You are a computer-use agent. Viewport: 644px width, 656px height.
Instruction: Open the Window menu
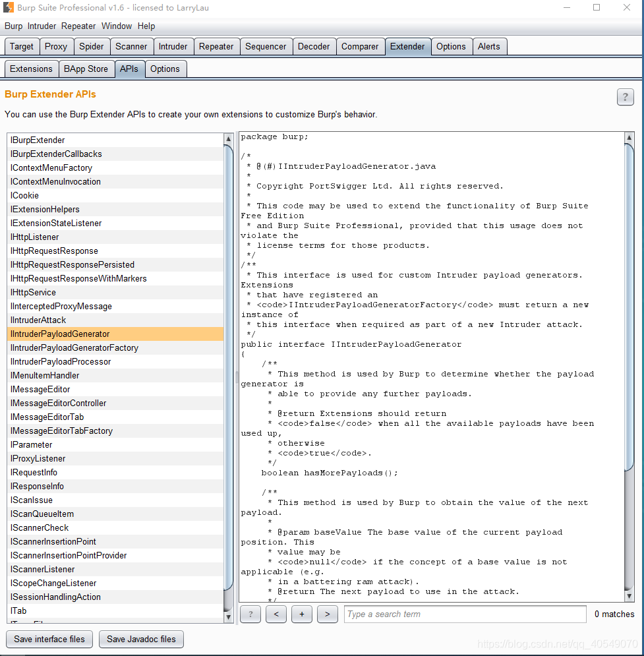[x=117, y=26]
